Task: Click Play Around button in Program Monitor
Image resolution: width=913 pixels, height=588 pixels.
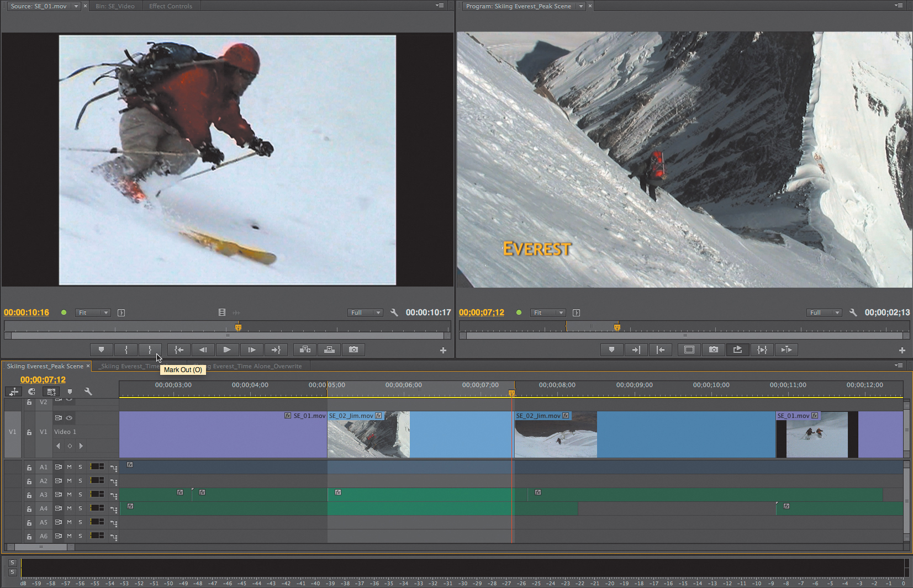Action: click(x=787, y=349)
